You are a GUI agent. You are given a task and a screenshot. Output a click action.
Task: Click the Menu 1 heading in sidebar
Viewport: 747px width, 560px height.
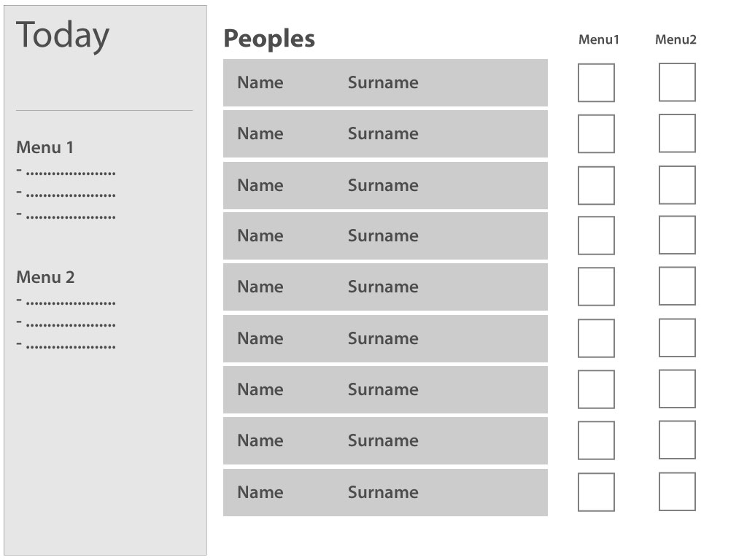(x=44, y=147)
